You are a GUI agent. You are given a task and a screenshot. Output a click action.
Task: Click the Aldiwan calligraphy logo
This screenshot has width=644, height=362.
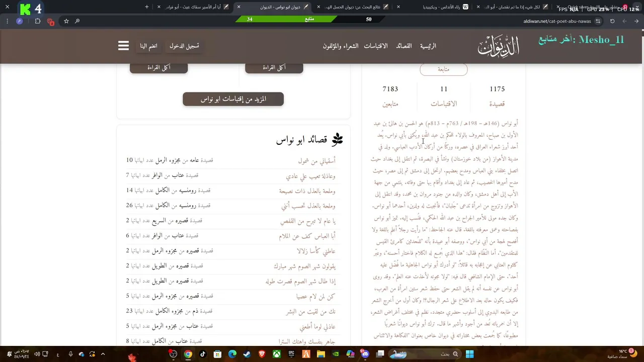(x=498, y=46)
